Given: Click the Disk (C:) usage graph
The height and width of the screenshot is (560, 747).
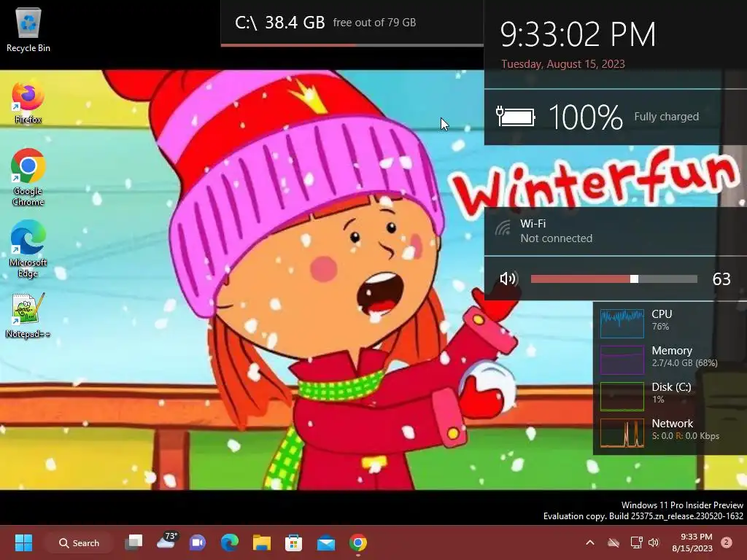Looking at the screenshot, I should 622,396.
